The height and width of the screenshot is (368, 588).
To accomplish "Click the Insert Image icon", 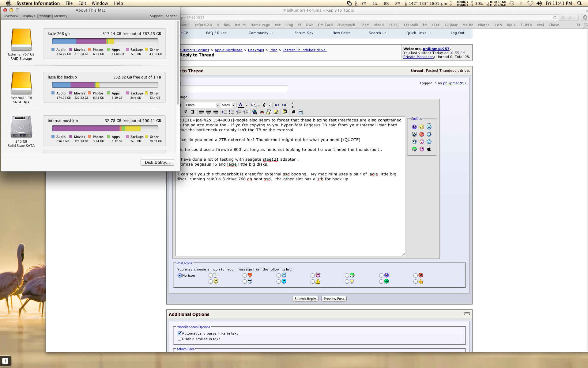I will pyautogui.click(x=276, y=112).
